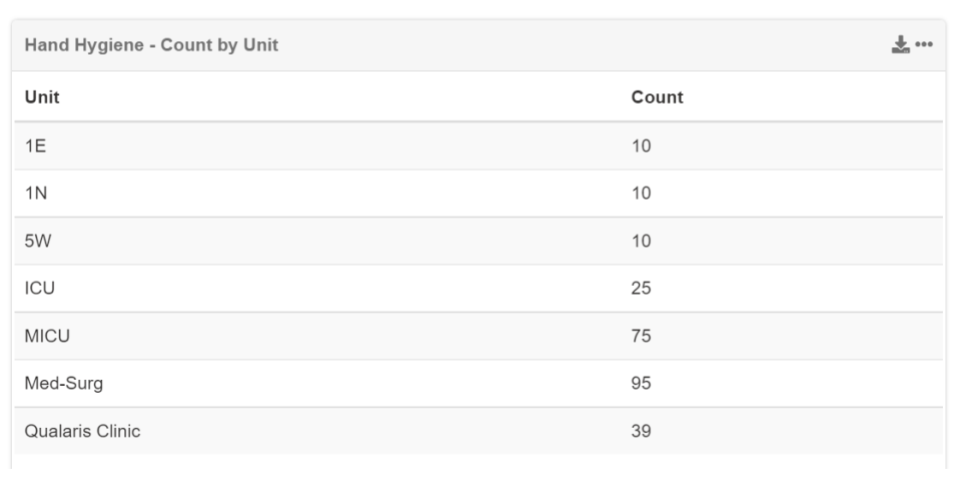Click the count value 39 for Qualaris Clinic
960x480 pixels.
641,431
